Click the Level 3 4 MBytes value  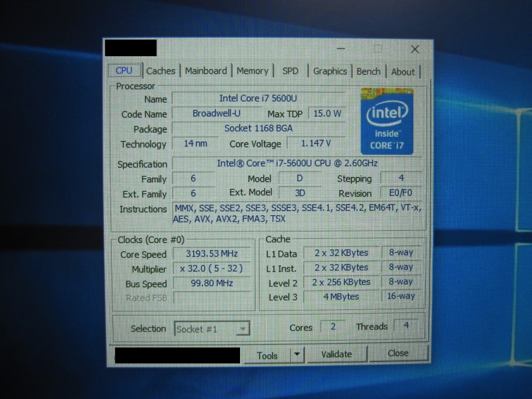(x=341, y=297)
